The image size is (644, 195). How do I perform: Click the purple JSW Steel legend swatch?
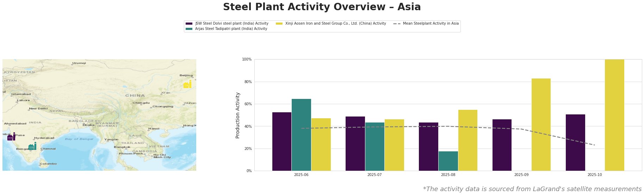(189, 24)
